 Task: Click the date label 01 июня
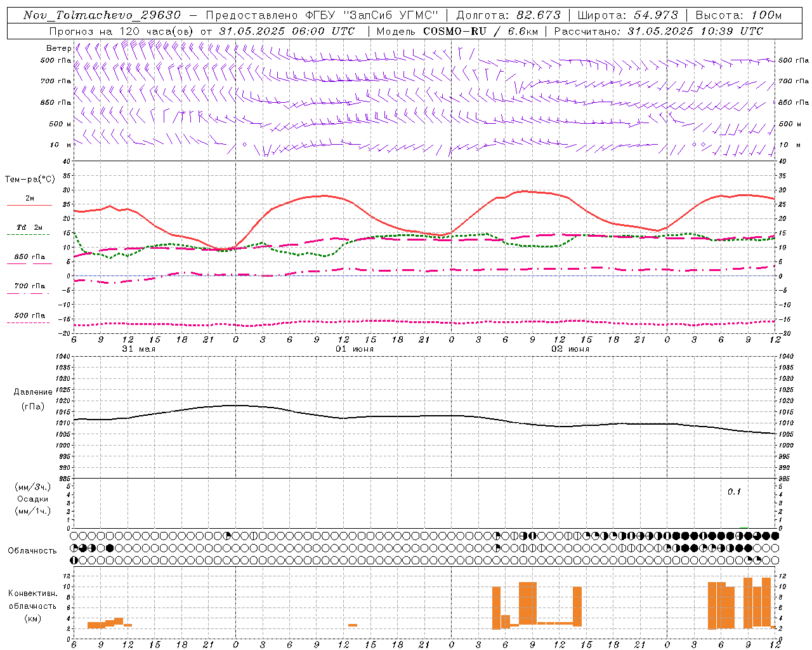pos(355,349)
